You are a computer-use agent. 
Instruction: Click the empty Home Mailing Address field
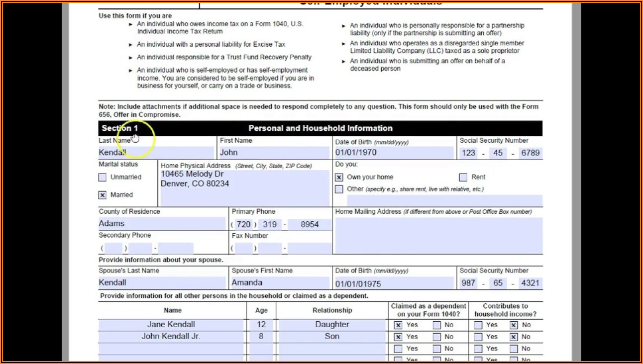click(x=438, y=235)
